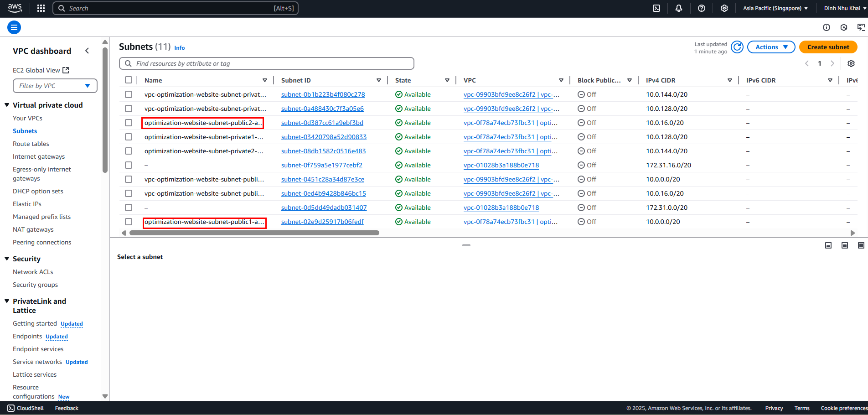Focus the Find resources filter field
Viewport: 868px width, 415px height.
267,63
